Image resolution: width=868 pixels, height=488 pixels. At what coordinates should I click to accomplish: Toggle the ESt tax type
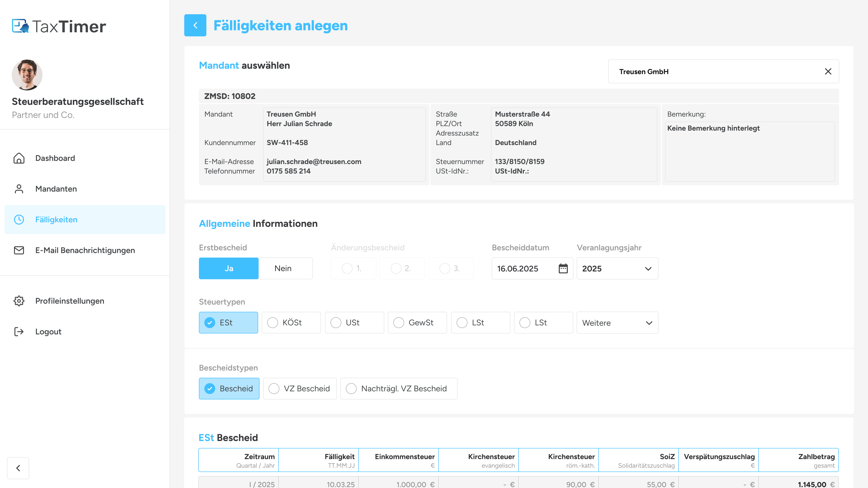[229, 323]
